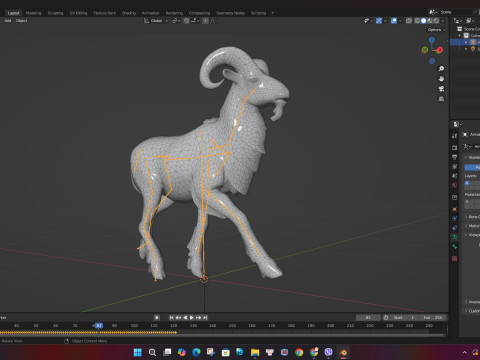
Task: Open the Object menu in viewport header
Action: [x=22, y=21]
